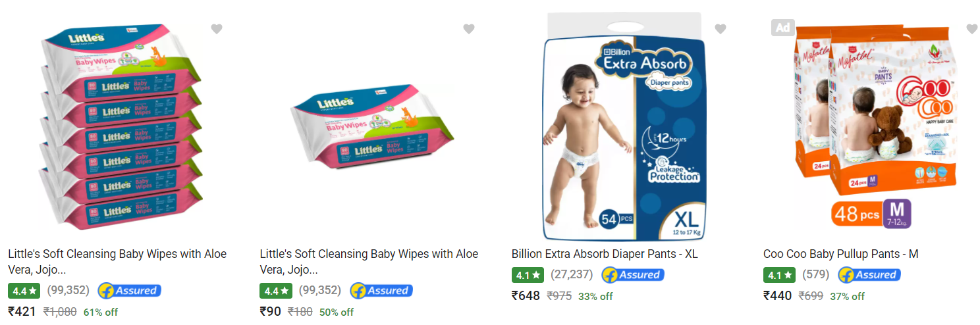Add Billion Extra Absorb Diaper Pants to wishlist
This screenshot has height=325, width=980.
721,29
